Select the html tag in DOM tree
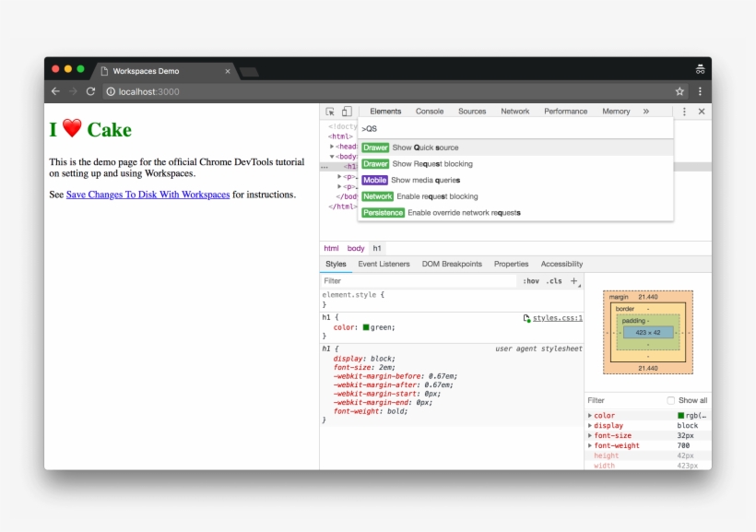The image size is (756, 532). [340, 136]
